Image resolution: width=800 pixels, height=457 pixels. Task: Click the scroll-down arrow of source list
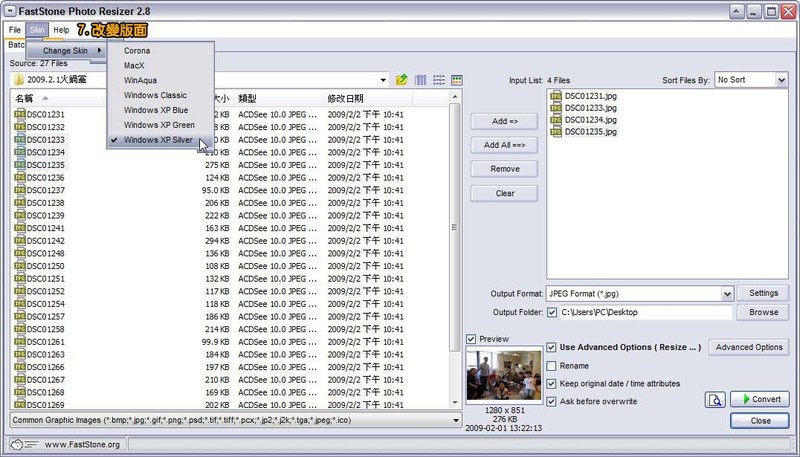(455, 402)
